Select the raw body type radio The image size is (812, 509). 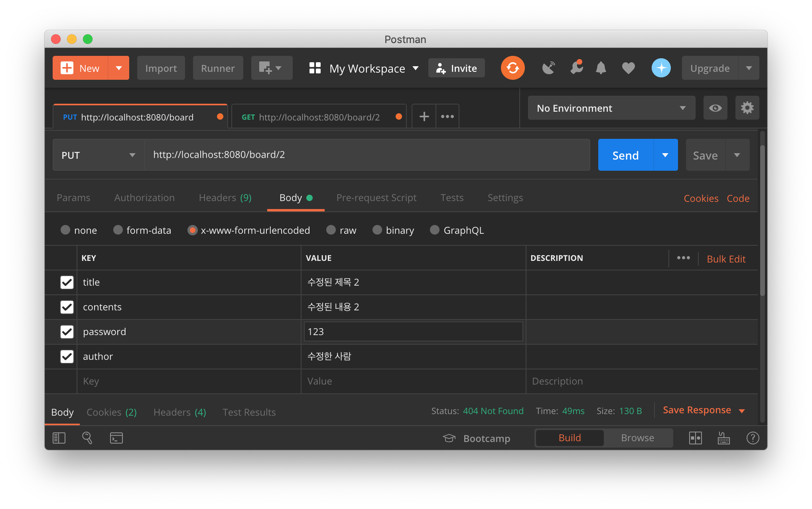click(x=331, y=230)
